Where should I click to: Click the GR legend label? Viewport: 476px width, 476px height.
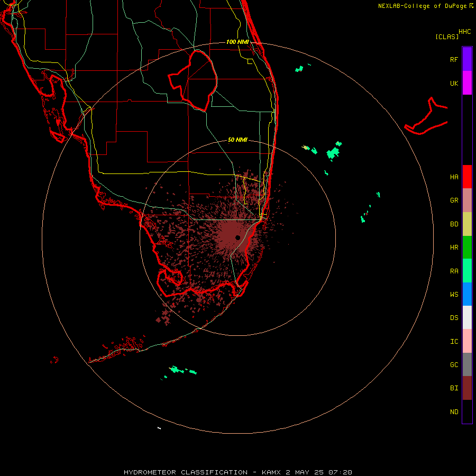(454, 200)
